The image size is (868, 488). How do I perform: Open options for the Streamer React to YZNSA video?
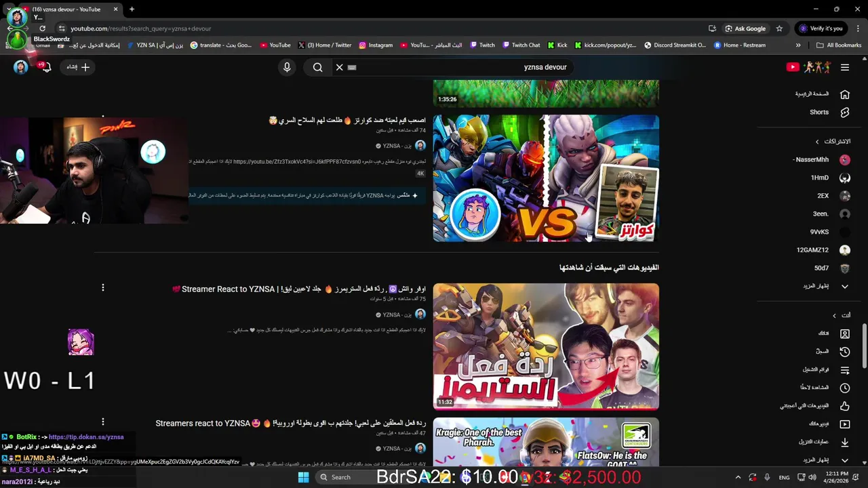point(103,288)
